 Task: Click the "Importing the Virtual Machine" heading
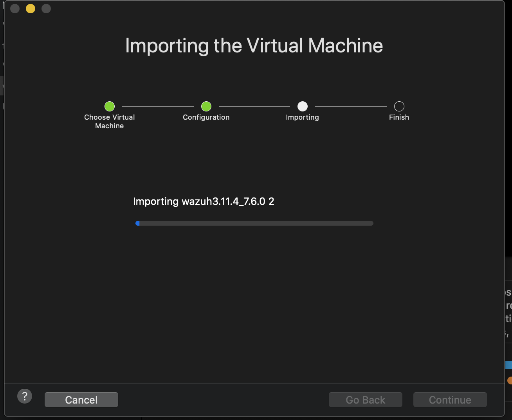(x=254, y=46)
